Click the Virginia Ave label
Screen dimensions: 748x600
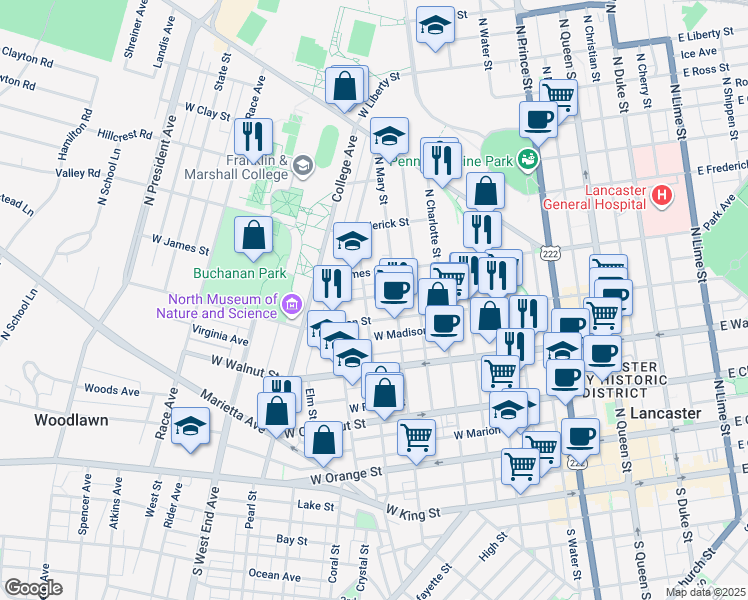pyautogui.click(x=220, y=334)
